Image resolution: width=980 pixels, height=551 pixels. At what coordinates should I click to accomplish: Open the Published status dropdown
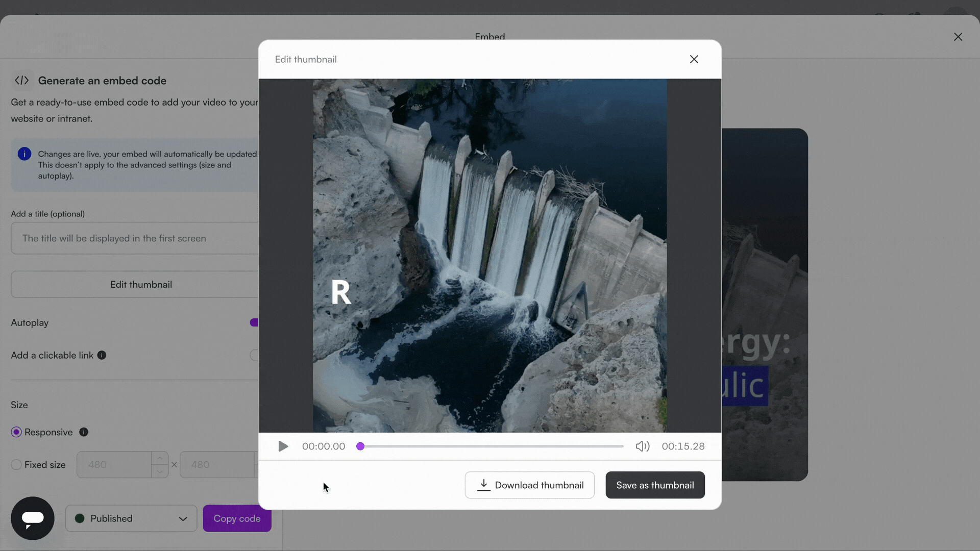point(131,518)
